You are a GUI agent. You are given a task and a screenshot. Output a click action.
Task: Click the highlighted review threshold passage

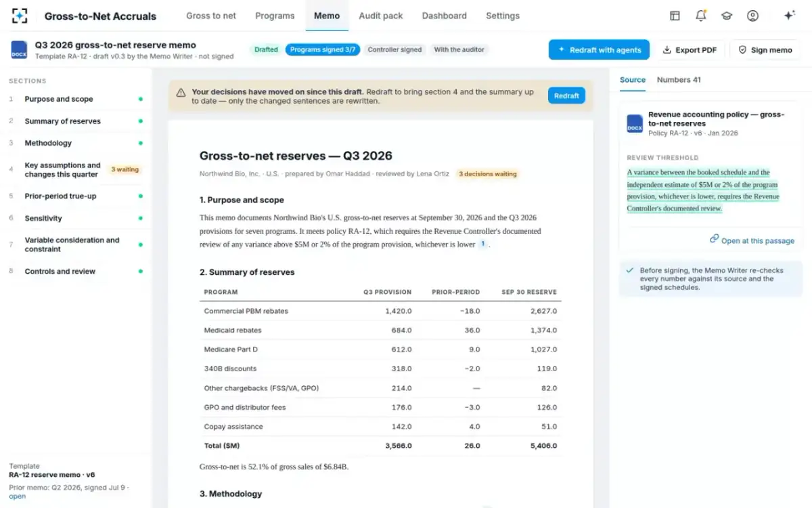[x=703, y=190]
